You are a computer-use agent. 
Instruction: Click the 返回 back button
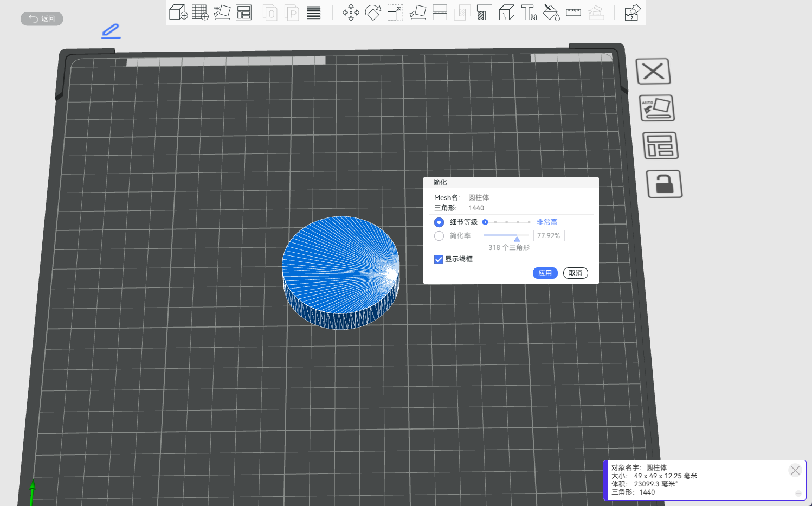pos(42,19)
